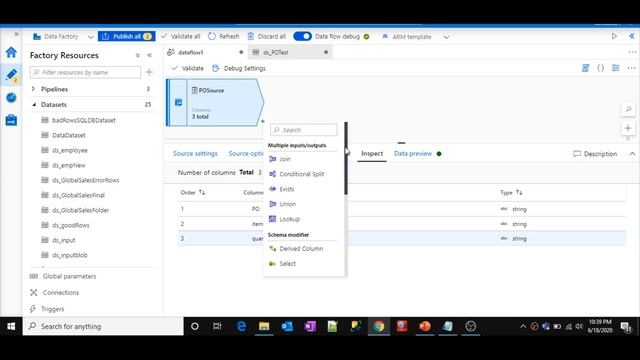Open the Inspect tab
This screenshot has width=640, height=360.
[372, 153]
